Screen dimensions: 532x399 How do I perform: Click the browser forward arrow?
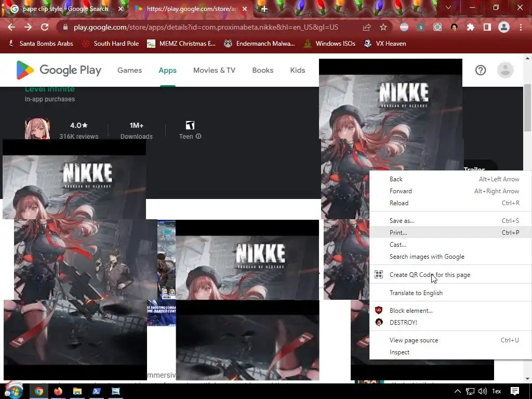coord(28,27)
